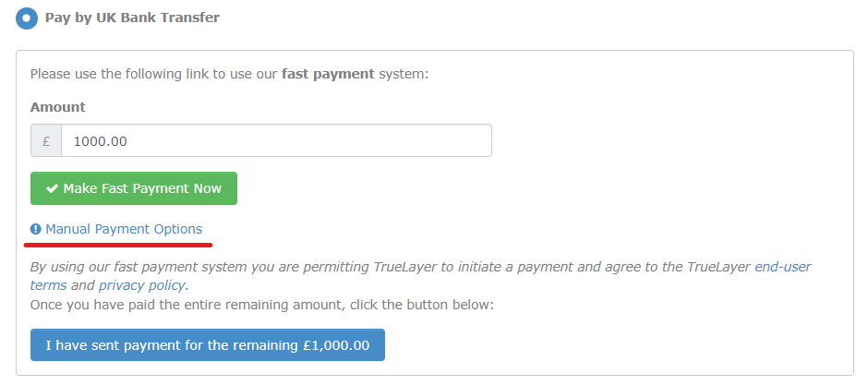The width and height of the screenshot is (868, 385).
Task: Open the Manual Payment Options link
Action: (124, 229)
